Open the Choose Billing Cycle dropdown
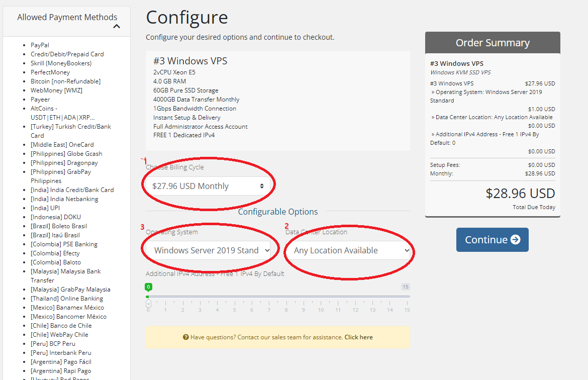This screenshot has height=380, width=588. pyautogui.click(x=208, y=186)
